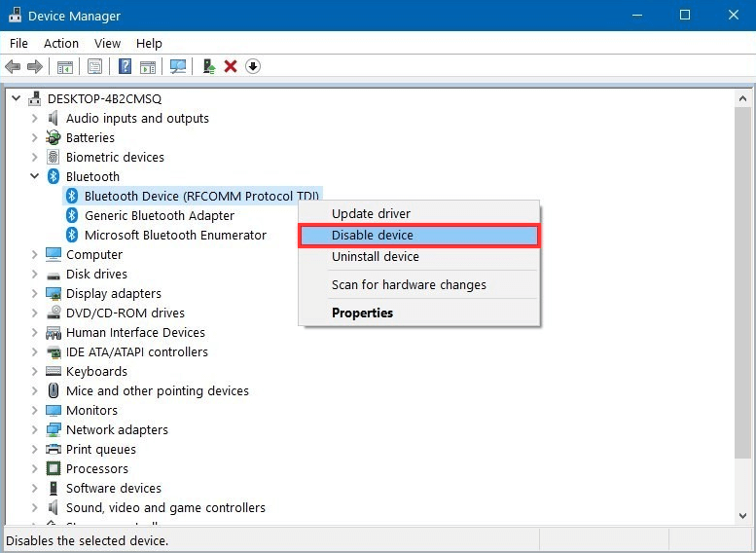The image size is (756, 553).
Task: Click the Back arrow toolbar icon
Action: pos(13,66)
